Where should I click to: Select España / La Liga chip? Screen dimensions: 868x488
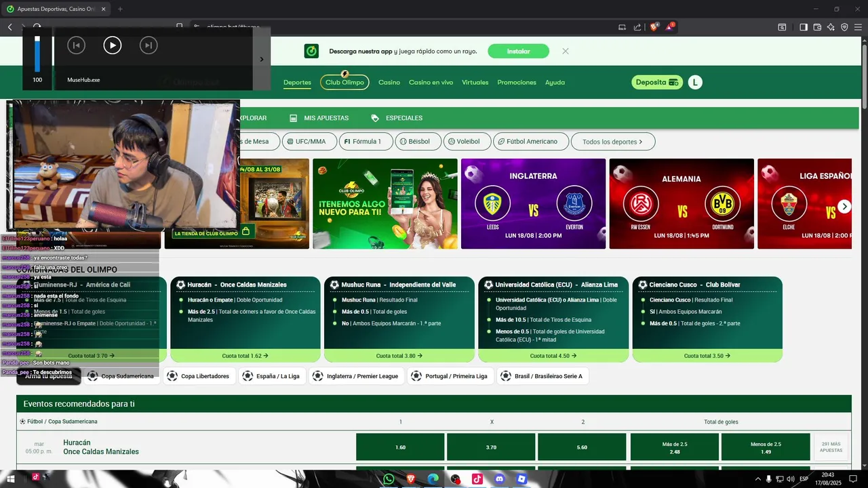[x=271, y=376]
